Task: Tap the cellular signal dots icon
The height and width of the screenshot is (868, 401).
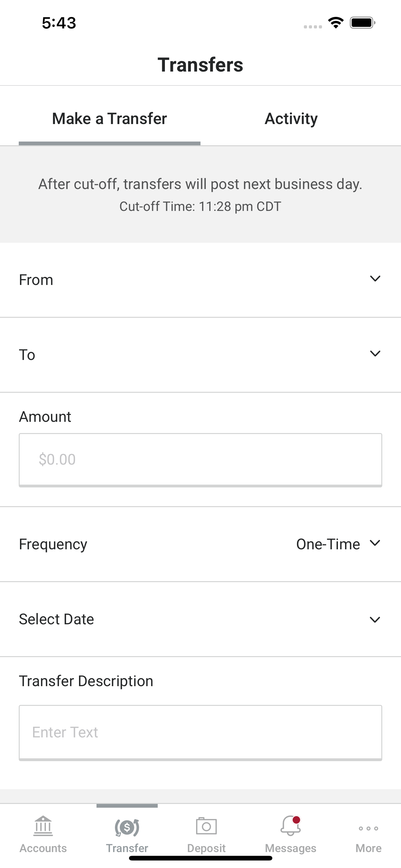Action: (x=313, y=27)
